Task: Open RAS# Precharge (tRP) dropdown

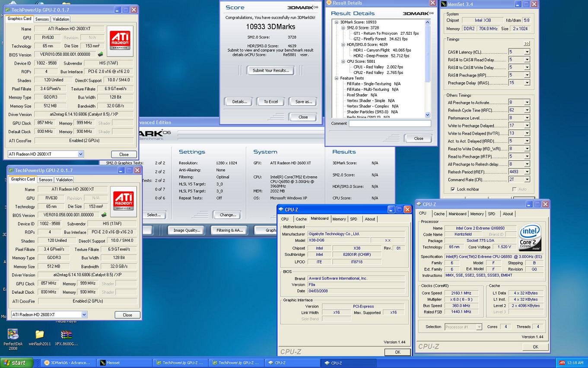Action: click(x=527, y=75)
